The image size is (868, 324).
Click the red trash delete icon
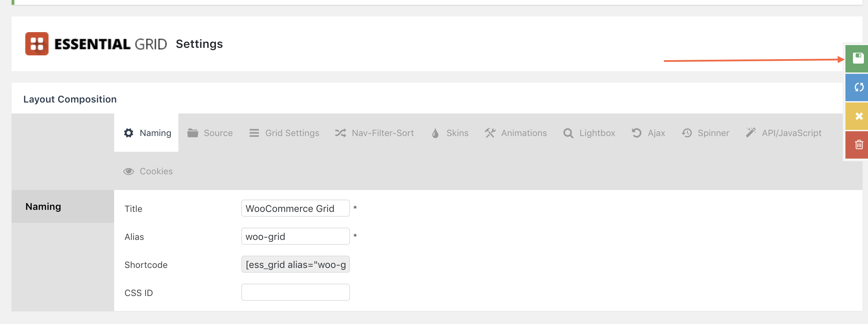858,145
